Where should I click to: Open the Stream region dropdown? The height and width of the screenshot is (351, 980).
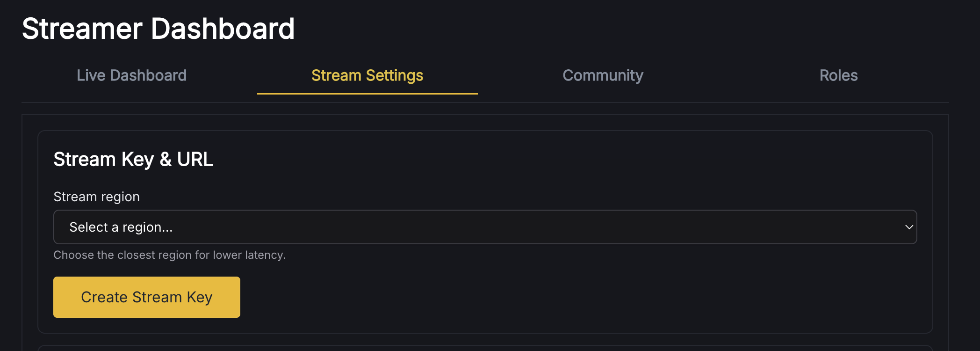pyautogui.click(x=485, y=227)
